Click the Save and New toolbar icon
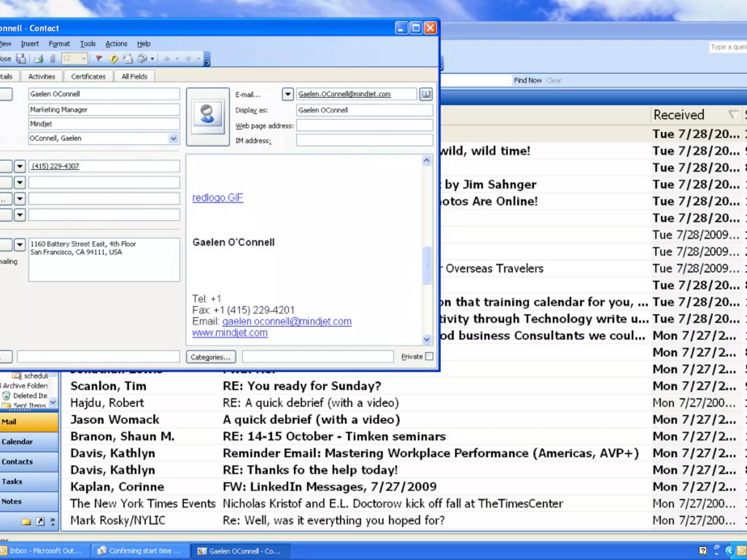Viewport: 747px width, 560px height. click(x=21, y=58)
